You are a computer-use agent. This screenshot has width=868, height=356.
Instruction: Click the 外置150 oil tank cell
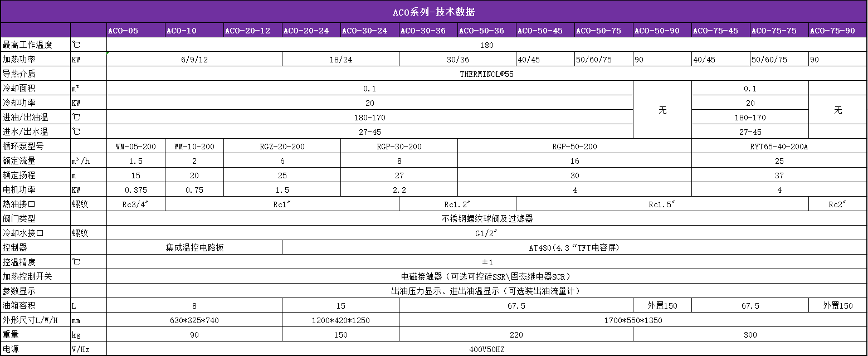tap(663, 305)
